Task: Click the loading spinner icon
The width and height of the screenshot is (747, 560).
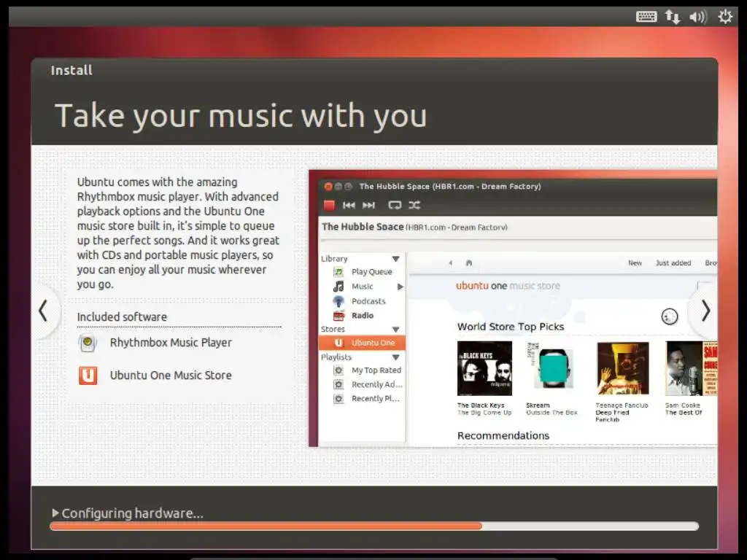Action: point(670,316)
